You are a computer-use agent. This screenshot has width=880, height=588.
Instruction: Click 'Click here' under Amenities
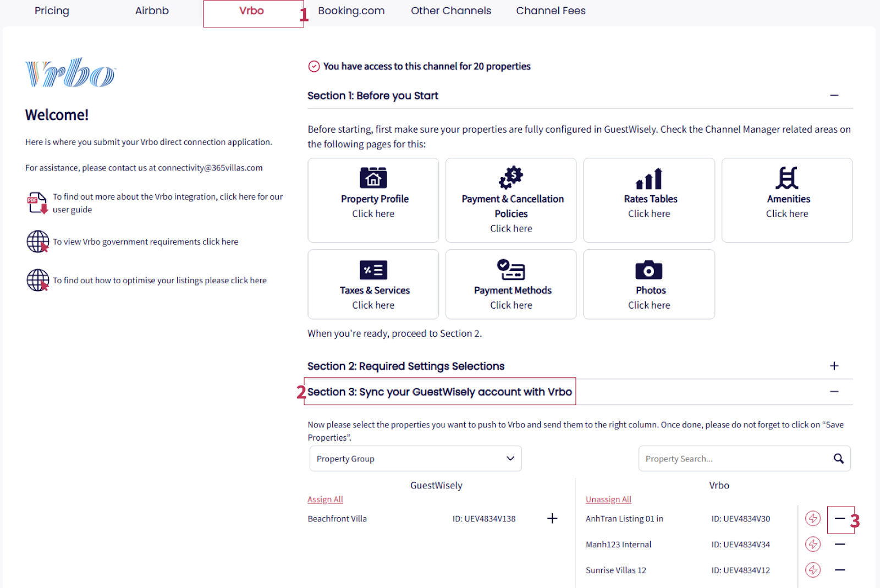coord(787,213)
